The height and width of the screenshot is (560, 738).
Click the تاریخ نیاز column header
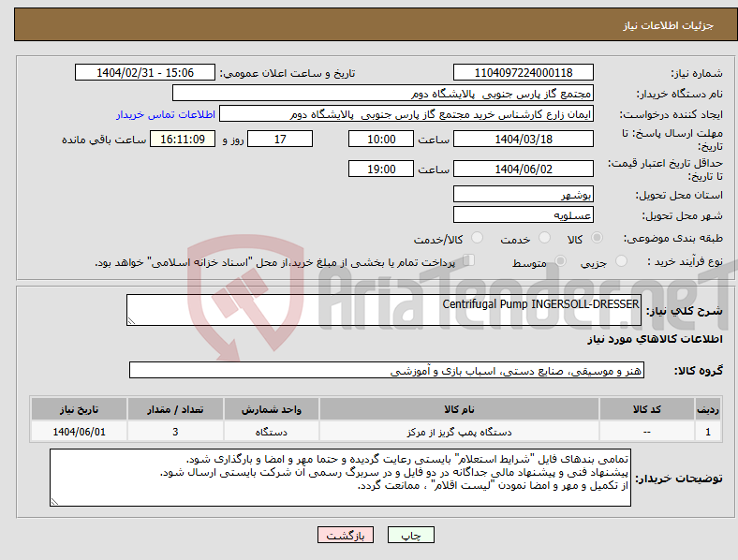(79, 409)
